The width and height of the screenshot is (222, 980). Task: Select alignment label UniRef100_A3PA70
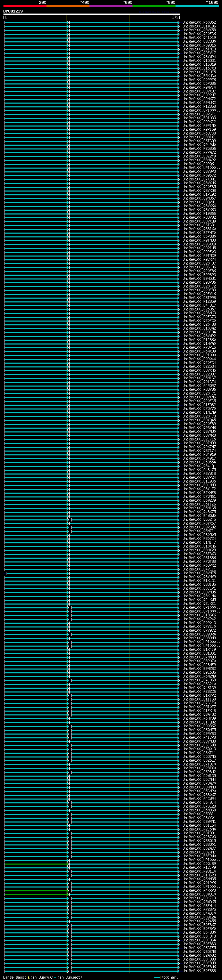pos(199,661)
